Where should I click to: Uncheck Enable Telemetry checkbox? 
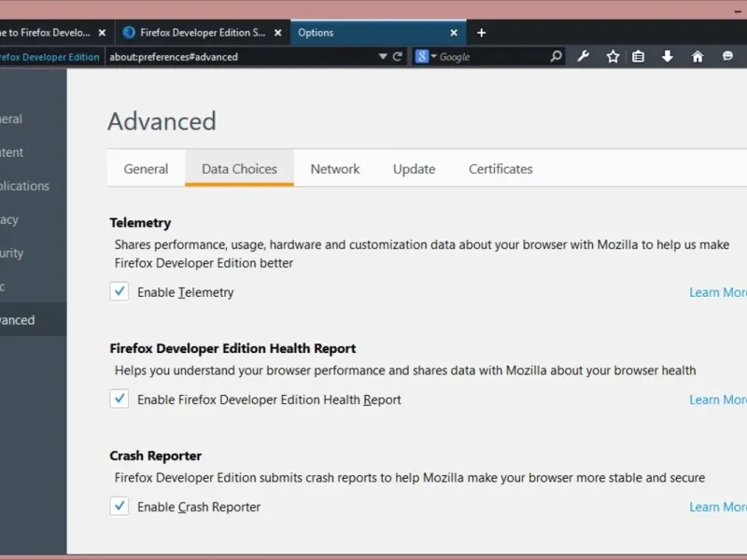(x=120, y=292)
